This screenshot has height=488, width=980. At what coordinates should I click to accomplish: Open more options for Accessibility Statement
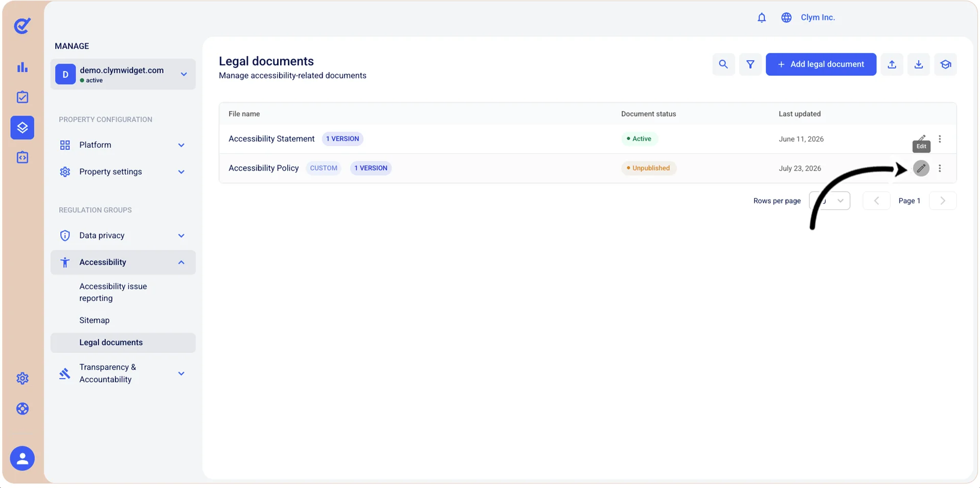940,139
